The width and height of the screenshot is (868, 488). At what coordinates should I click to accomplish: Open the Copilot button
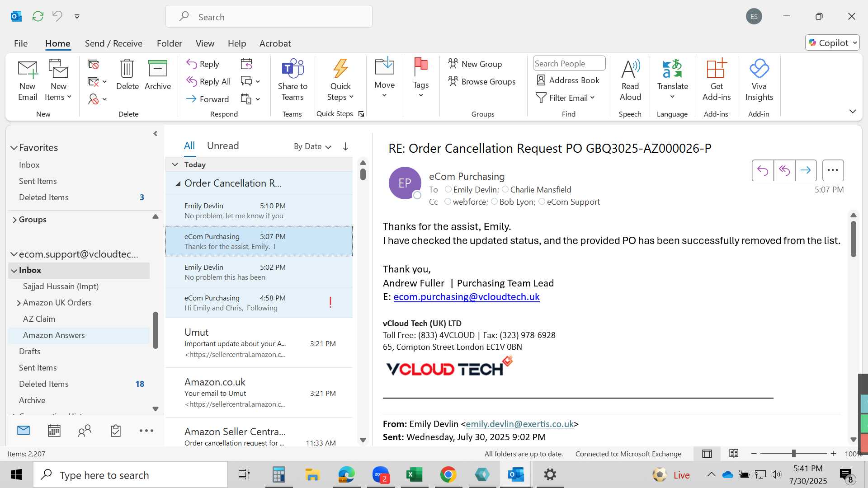[x=832, y=42]
